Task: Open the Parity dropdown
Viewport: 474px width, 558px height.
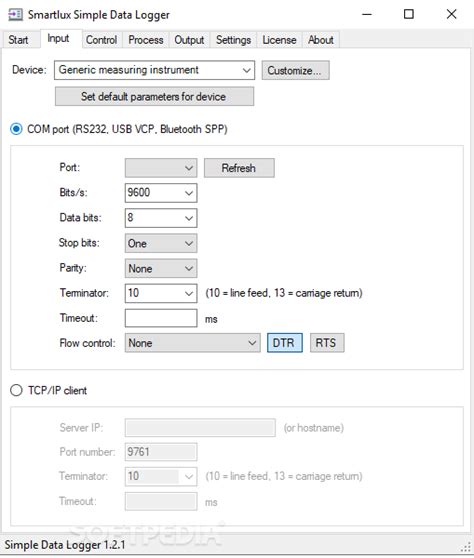Action: click(161, 268)
